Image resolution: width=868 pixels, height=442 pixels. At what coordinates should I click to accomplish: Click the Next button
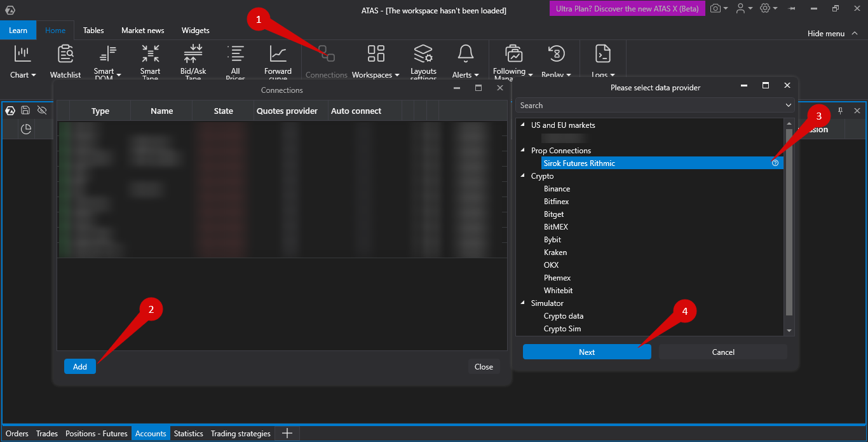(587, 352)
